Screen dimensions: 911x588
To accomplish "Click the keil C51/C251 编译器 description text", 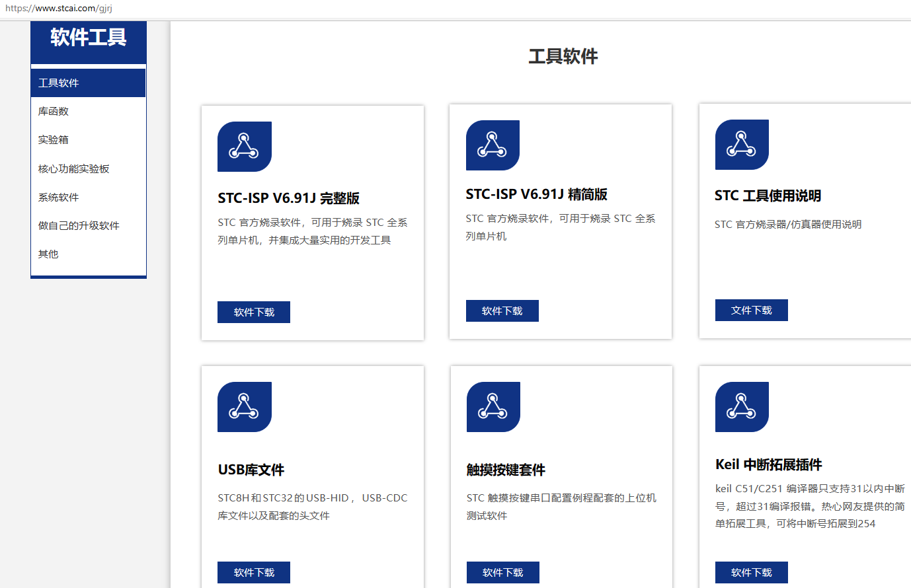I will (810, 506).
